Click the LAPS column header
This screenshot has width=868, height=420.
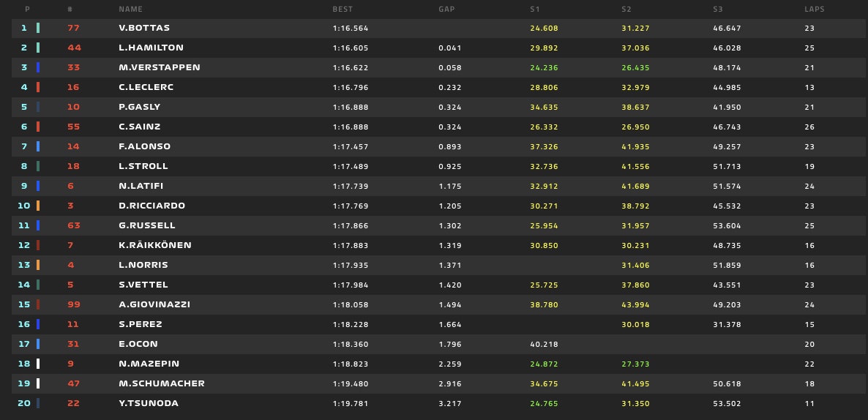pos(815,10)
